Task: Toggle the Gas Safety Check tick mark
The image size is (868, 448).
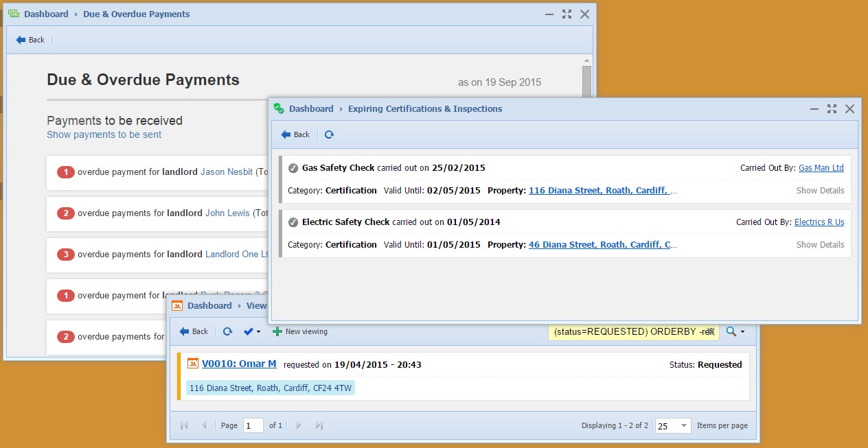Action: (293, 168)
